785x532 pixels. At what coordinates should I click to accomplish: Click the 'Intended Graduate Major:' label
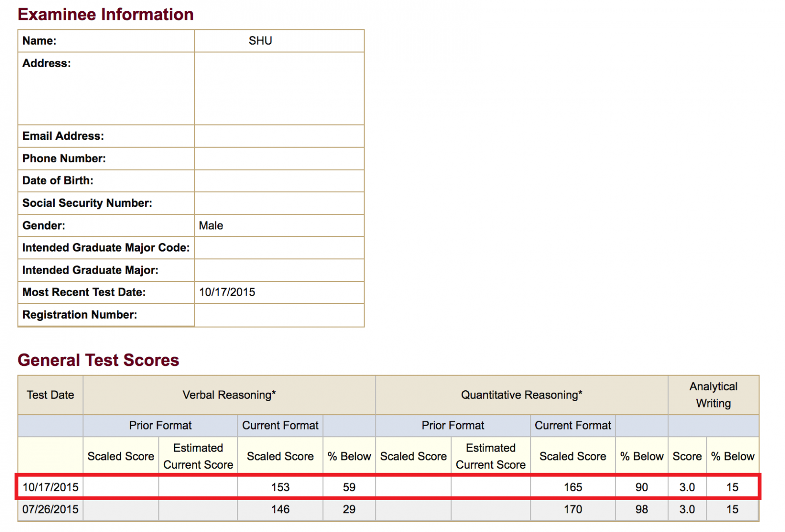coord(90,270)
